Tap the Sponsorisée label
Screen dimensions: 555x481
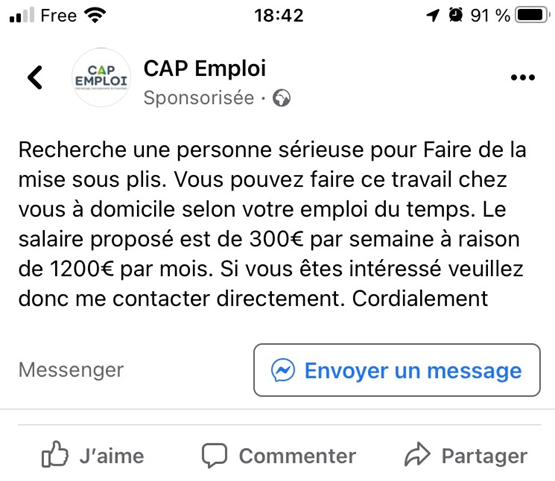[x=199, y=98]
